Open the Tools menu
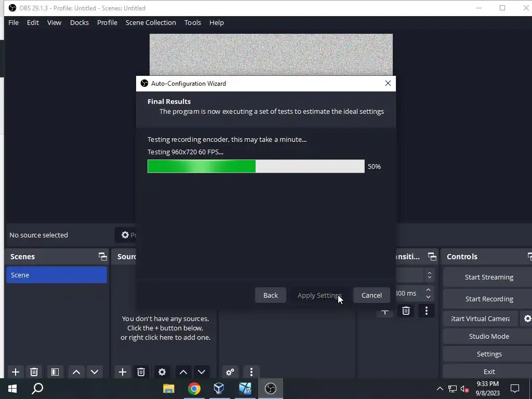Image resolution: width=532 pixels, height=399 pixels. coord(193,22)
